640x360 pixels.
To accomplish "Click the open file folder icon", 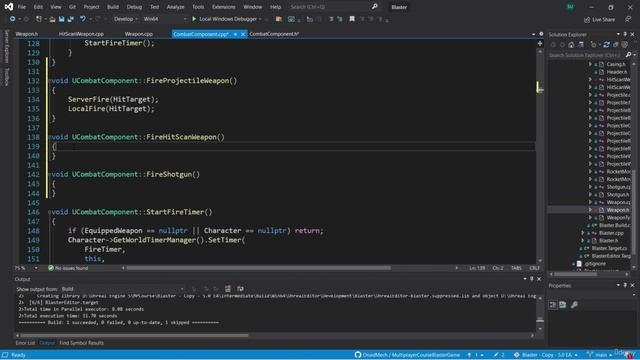I will (52, 19).
